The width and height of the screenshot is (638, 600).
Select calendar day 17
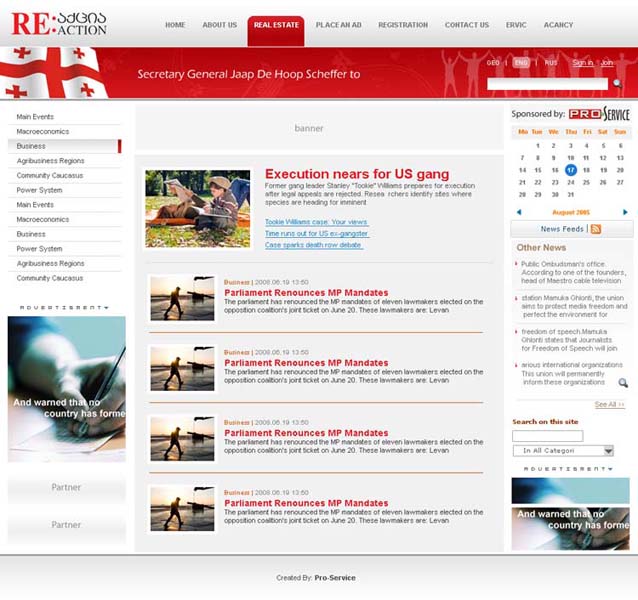570,170
